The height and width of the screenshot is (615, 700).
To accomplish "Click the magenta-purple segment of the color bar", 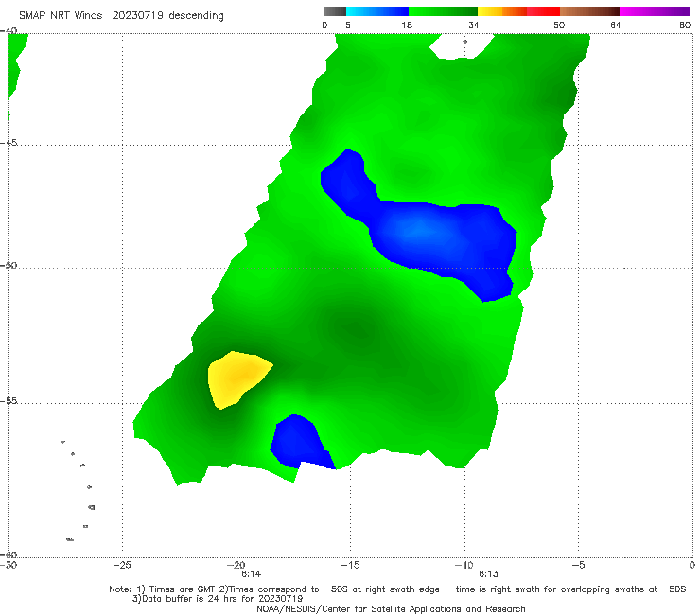I will [655, 11].
